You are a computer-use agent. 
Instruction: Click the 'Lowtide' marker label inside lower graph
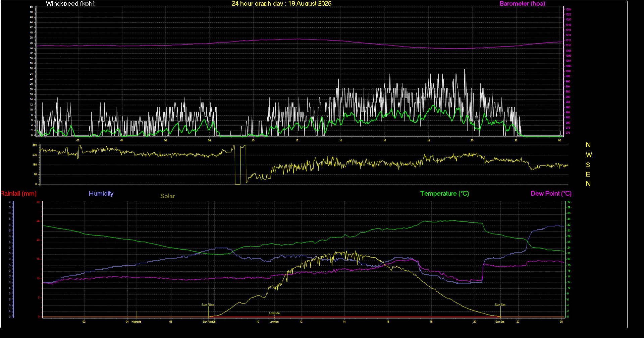[274, 313]
